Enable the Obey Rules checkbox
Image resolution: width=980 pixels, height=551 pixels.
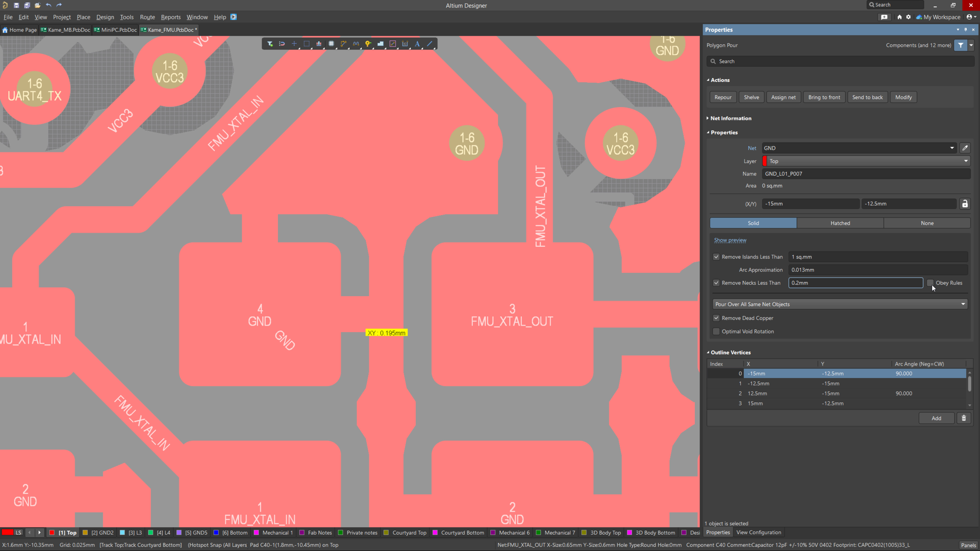tap(930, 283)
